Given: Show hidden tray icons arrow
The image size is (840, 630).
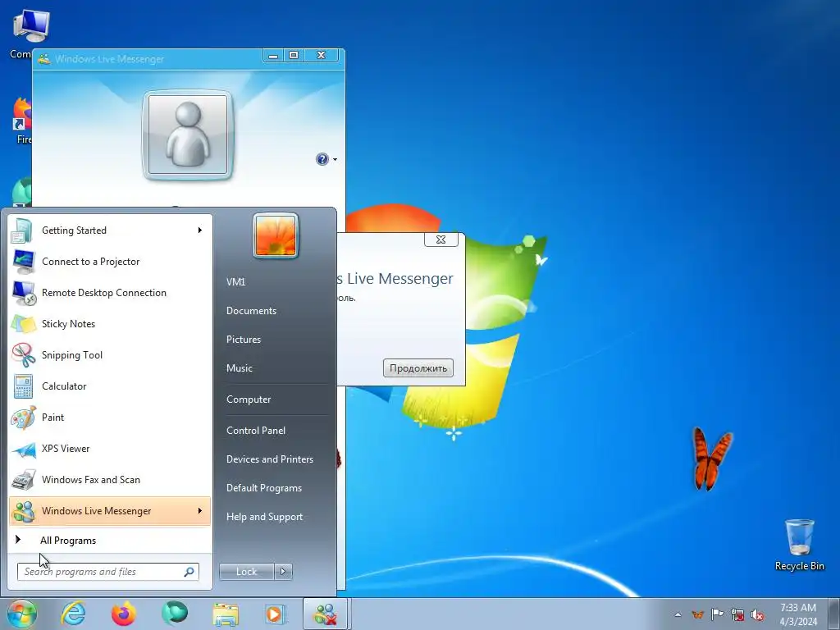Looking at the screenshot, I should pos(678,614).
